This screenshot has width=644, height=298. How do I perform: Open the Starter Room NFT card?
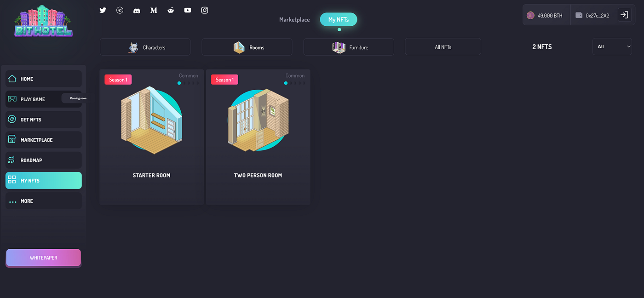pos(151,137)
